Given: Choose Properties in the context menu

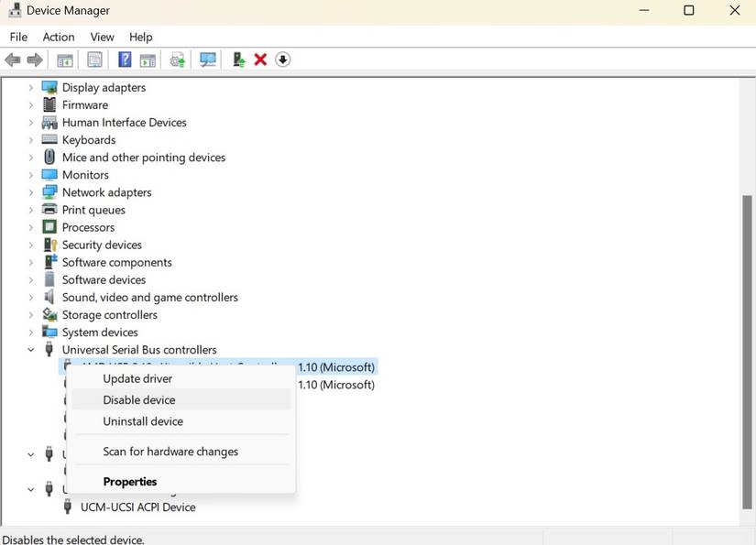Looking at the screenshot, I should [130, 481].
